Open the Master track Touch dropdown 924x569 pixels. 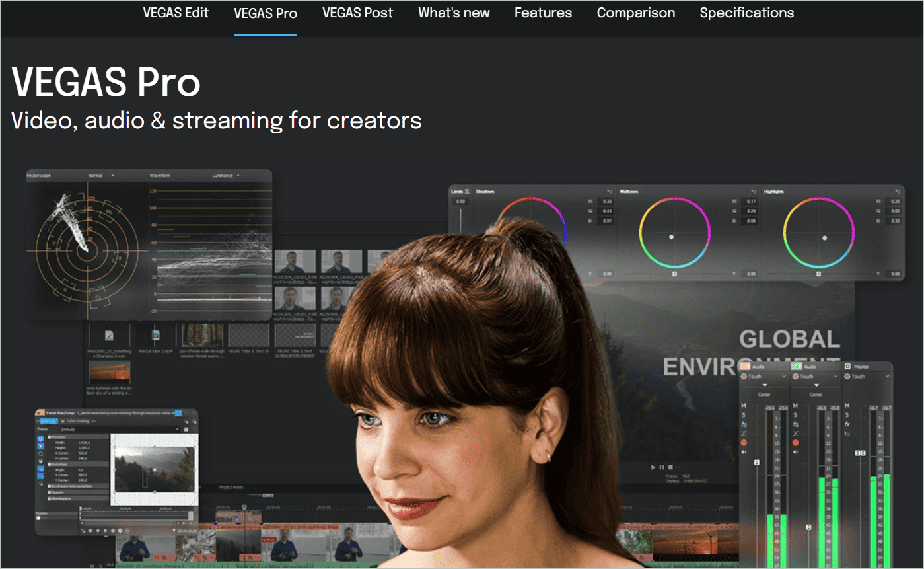coord(888,377)
